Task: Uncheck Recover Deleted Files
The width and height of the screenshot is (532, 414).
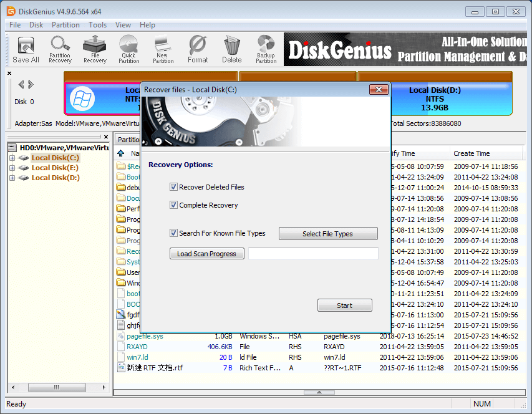Action: click(x=173, y=187)
